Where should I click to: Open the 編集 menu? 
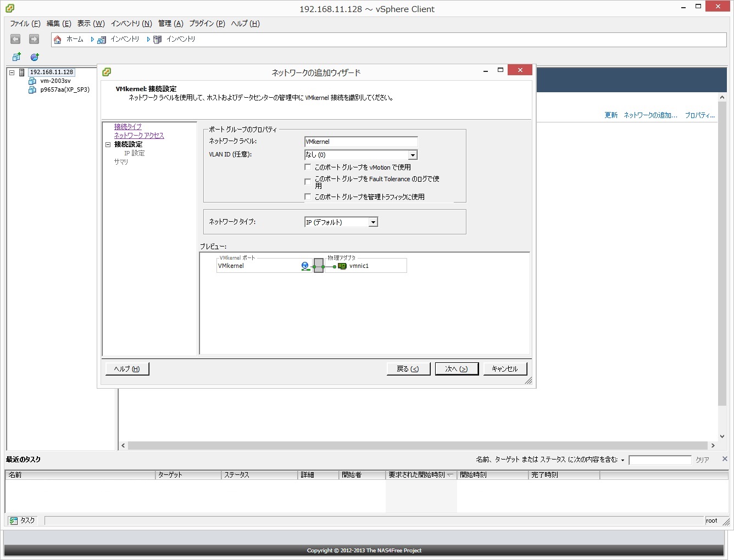pos(59,24)
